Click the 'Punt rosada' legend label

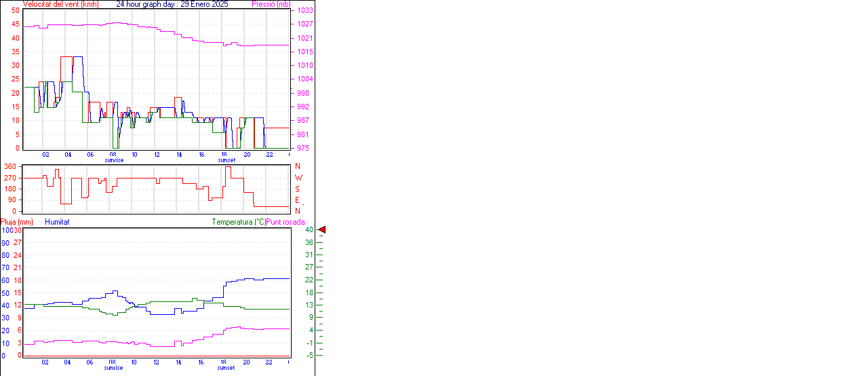tap(285, 222)
